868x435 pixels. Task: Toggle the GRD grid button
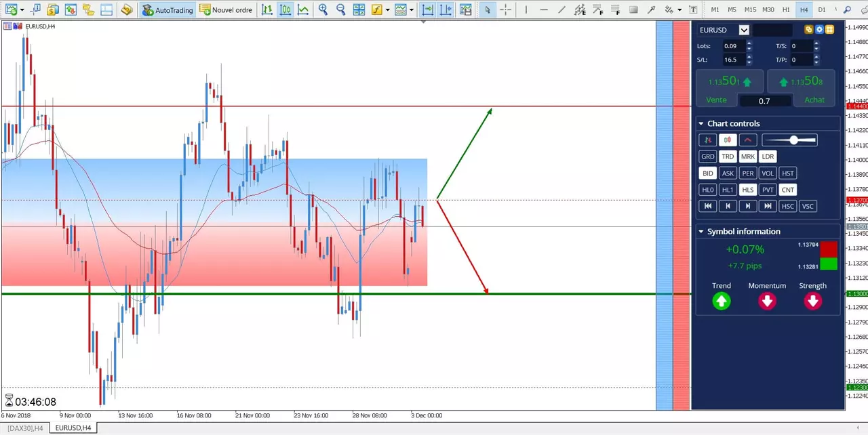[x=707, y=157]
